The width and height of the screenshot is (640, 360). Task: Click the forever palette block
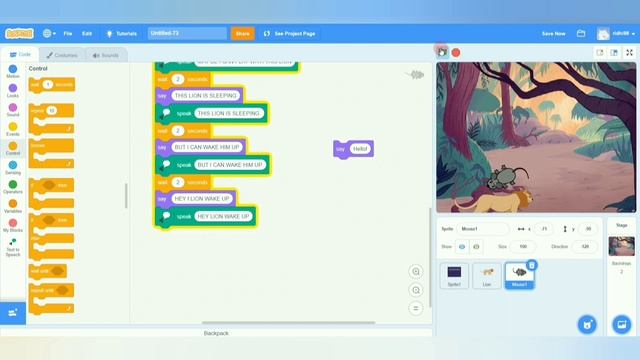(x=51, y=153)
